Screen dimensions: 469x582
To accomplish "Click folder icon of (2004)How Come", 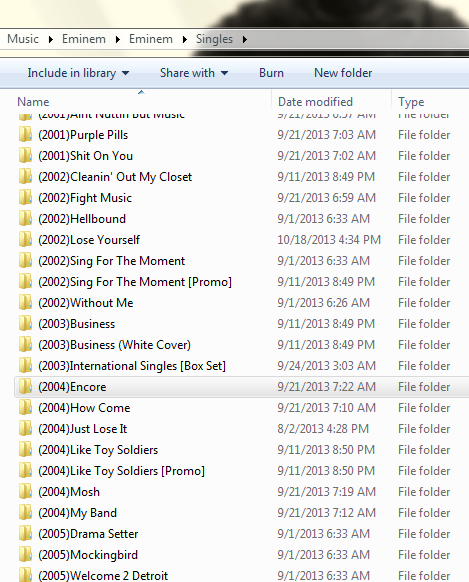I will (25, 408).
